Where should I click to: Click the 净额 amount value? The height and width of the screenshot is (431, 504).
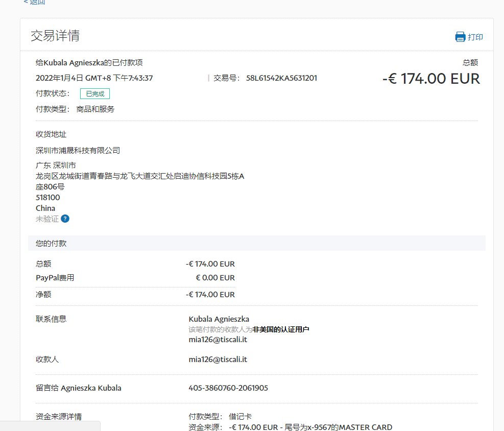point(210,295)
